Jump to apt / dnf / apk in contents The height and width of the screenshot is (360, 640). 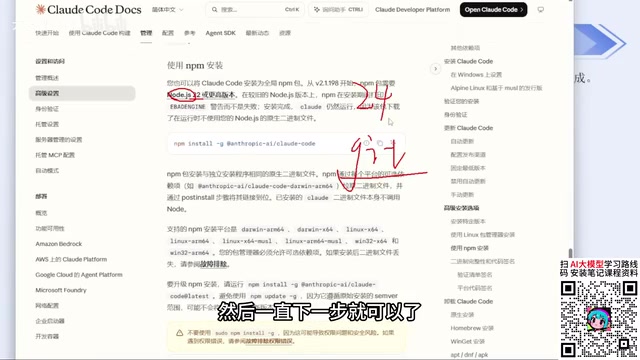(x=469, y=355)
